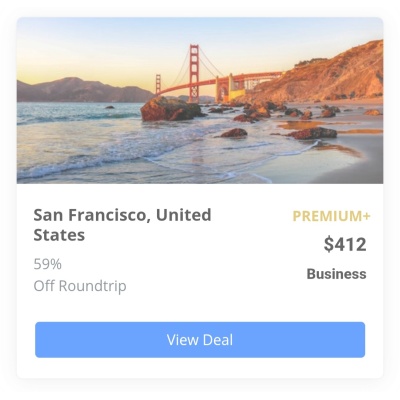
Task: Click the PREMIUM+ badge label
Action: [x=331, y=216]
